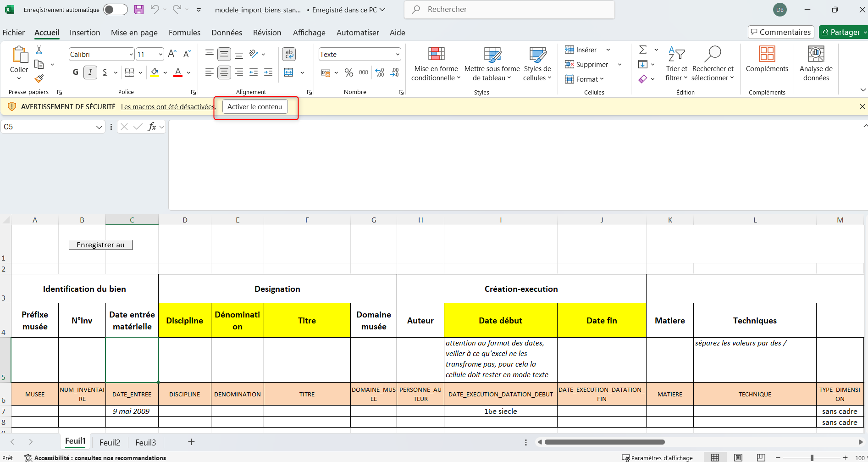Apply the yellow fill color swatch

tap(155, 72)
